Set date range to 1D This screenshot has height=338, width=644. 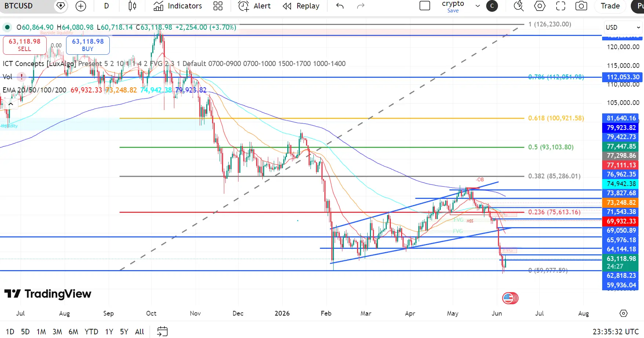coord(10,331)
